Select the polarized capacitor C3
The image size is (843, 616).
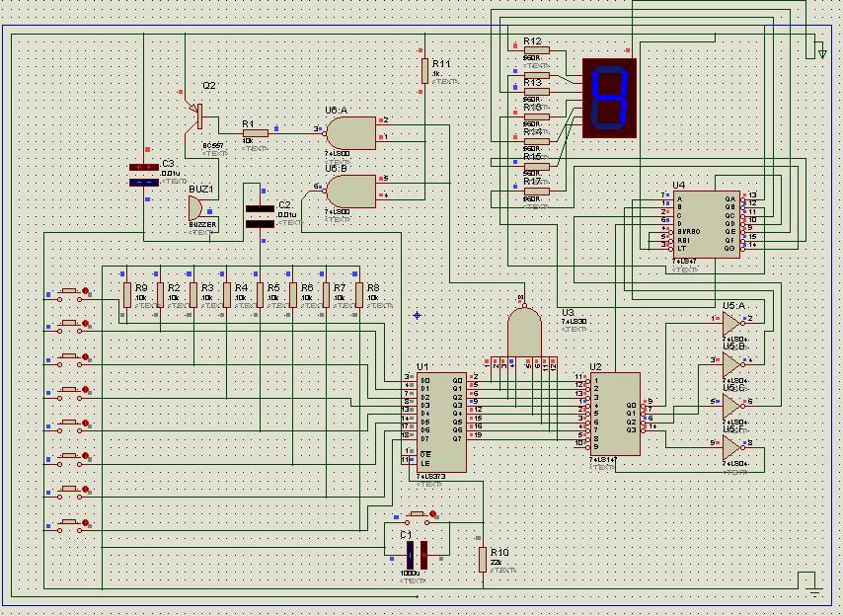[x=144, y=176]
